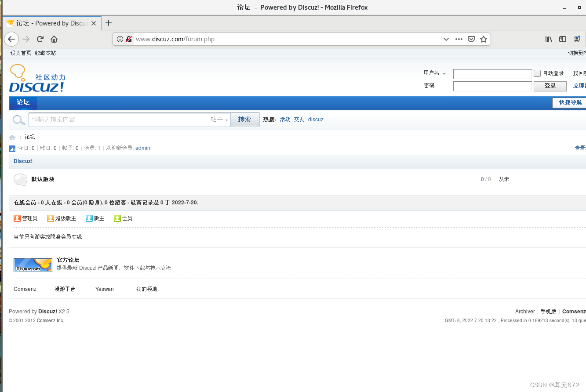Click the 会员 user icon

click(117, 218)
